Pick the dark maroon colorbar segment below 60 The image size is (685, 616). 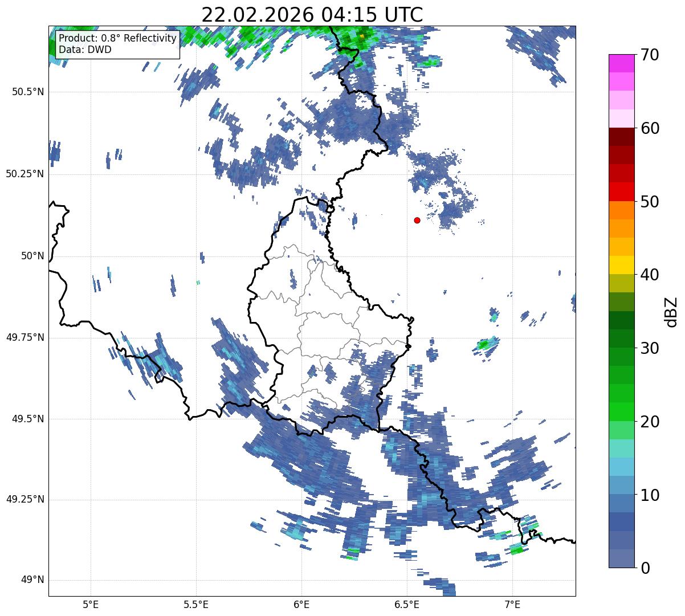[621, 137]
